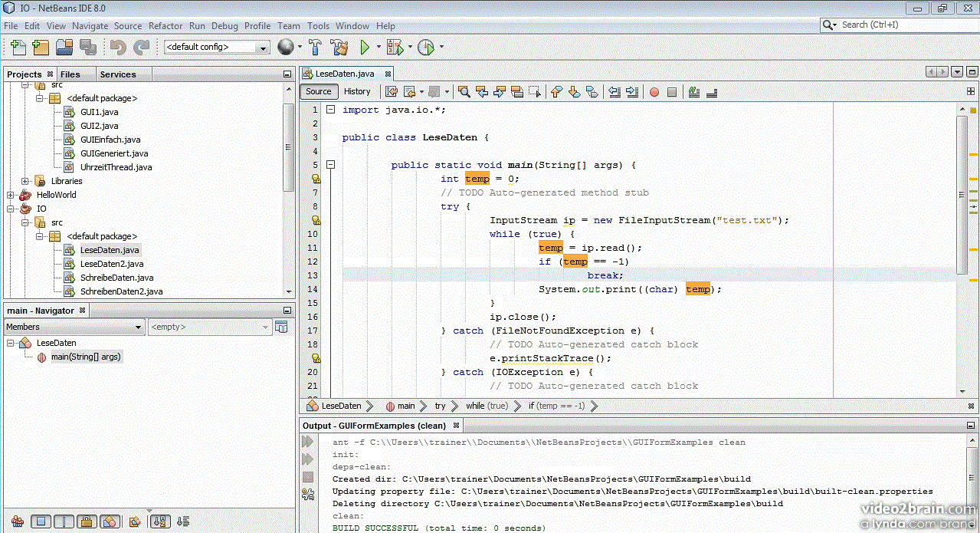Toggle Show Inner Classes filter in Navigator
This screenshot has width=980, height=533.
(x=110, y=521)
